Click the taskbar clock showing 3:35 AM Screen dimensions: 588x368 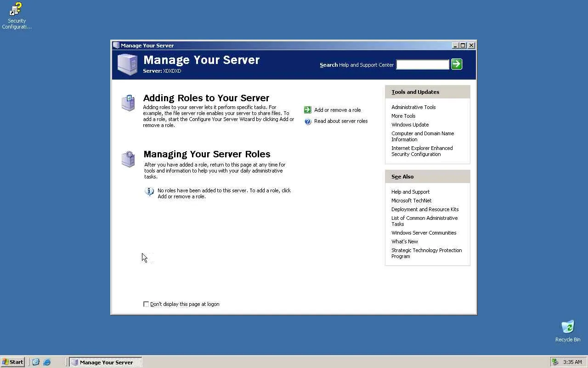[572, 362]
